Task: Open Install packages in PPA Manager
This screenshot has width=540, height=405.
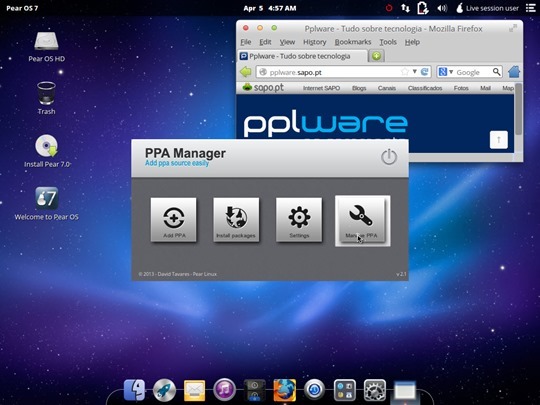Action: pyautogui.click(x=236, y=219)
